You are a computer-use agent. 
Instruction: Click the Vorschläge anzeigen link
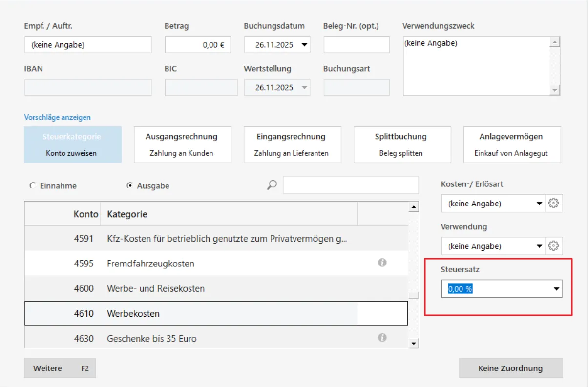(57, 117)
